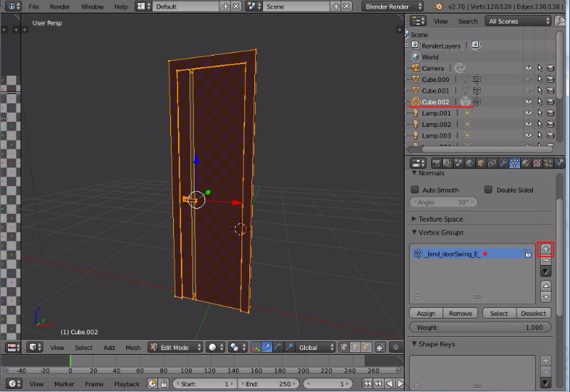The height and width of the screenshot is (392, 570).
Task: Open the Mesh menu in viewport header
Action: [x=133, y=348]
